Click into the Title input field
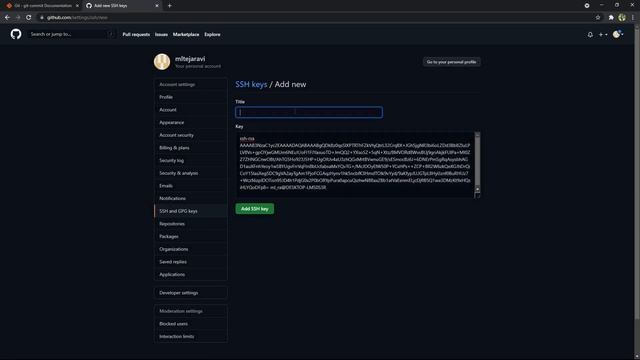640x360 pixels. (x=309, y=112)
